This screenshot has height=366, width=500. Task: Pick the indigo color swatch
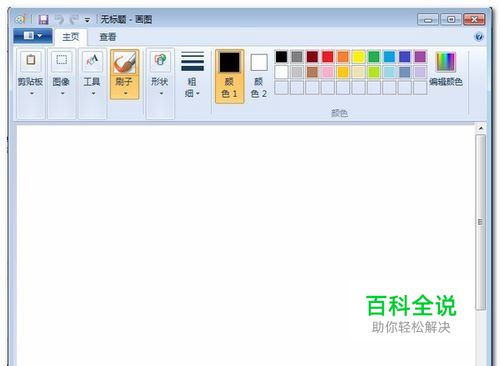[405, 57]
